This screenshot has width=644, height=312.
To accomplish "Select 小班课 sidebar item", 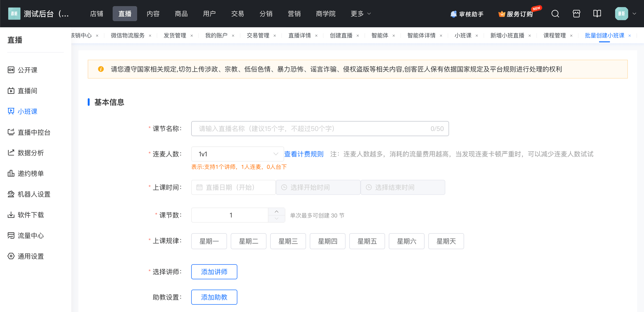I will (23, 111).
